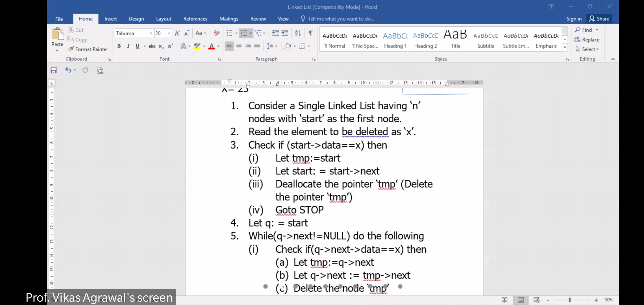
Task: Click the Grow Font size icon
Action: (x=177, y=33)
